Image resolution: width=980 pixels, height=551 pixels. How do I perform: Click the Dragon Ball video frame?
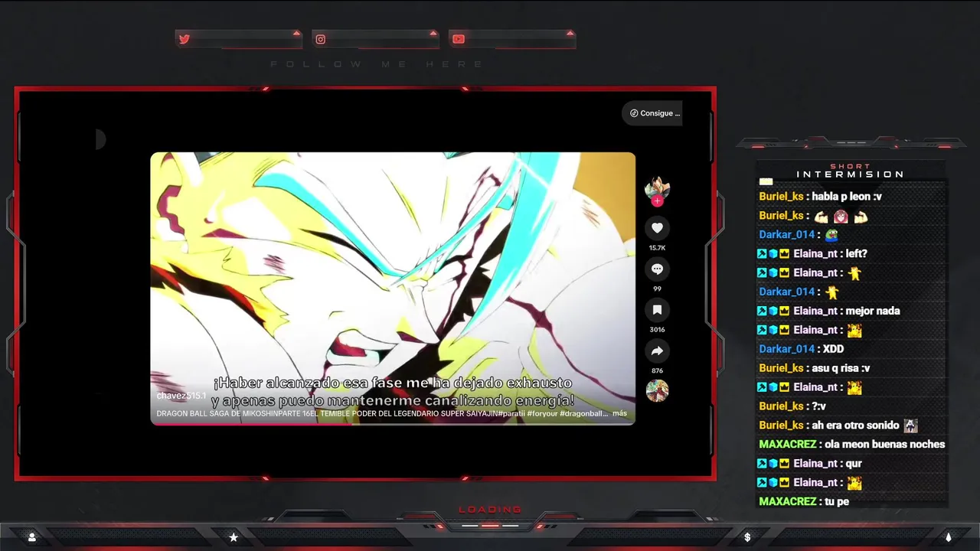[393, 288]
